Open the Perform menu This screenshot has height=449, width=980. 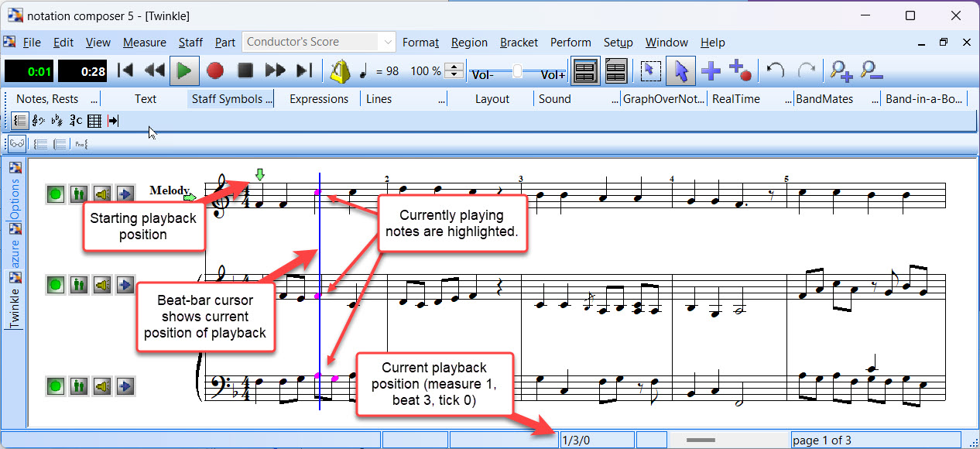[571, 43]
